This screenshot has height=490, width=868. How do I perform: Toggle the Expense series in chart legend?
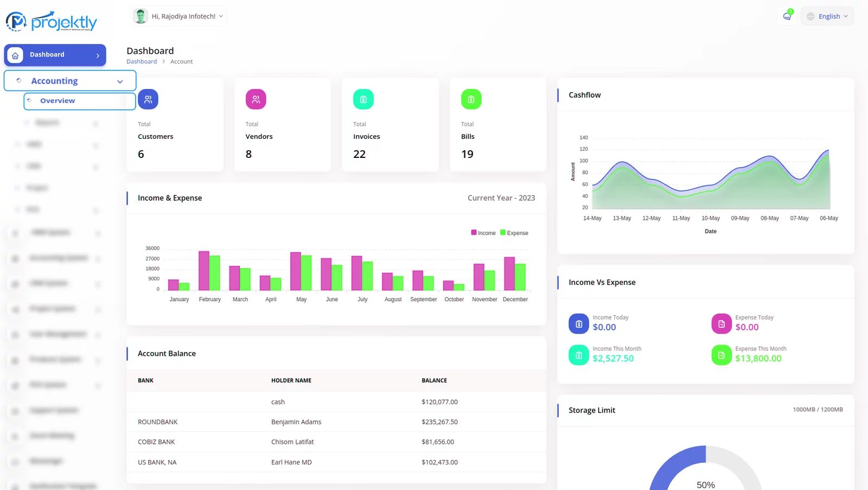(x=514, y=233)
